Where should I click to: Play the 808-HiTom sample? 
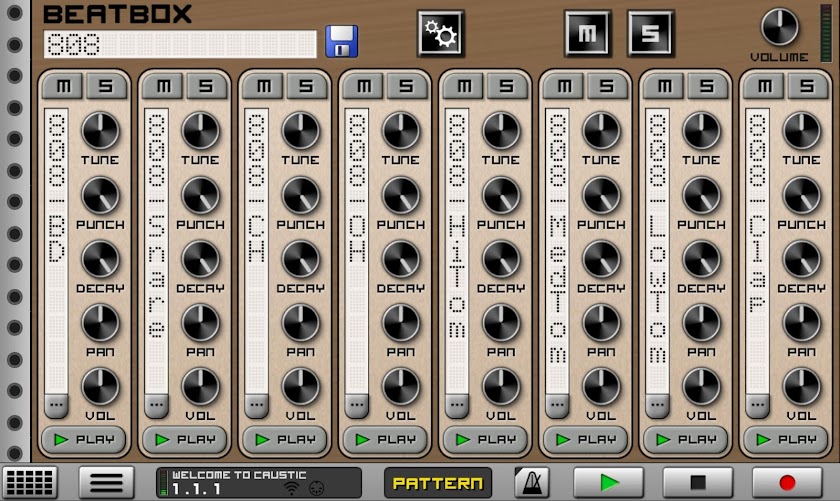[484, 440]
